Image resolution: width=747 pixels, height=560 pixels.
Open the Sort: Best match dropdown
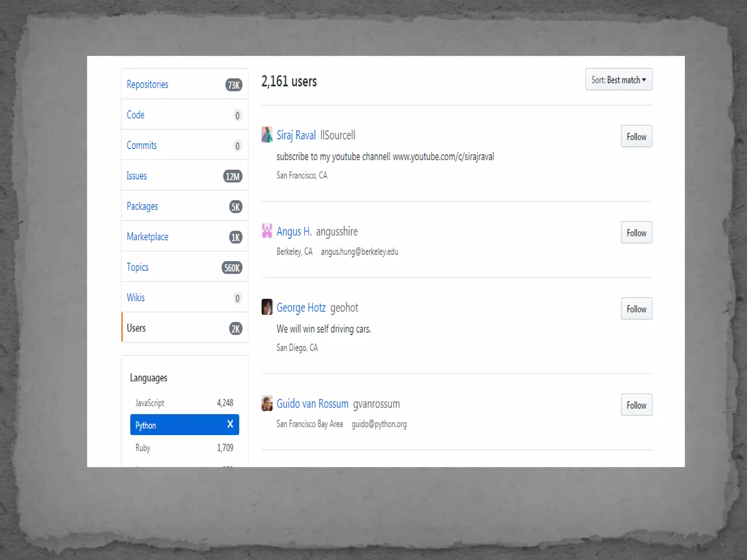point(618,79)
